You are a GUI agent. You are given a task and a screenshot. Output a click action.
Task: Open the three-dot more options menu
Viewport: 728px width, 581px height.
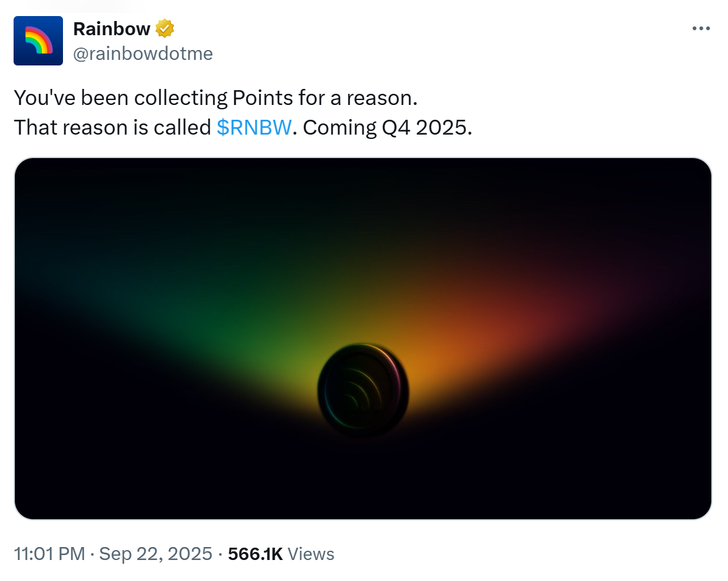[701, 28]
